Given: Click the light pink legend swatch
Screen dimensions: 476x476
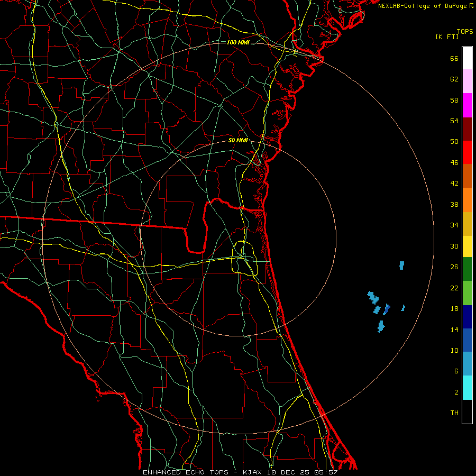Looking at the screenshot, I should tap(467, 81).
